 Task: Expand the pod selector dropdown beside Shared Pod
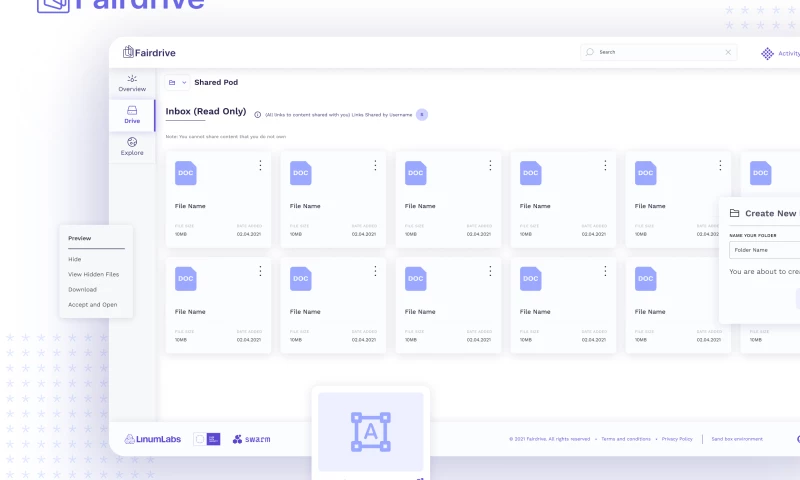177,82
